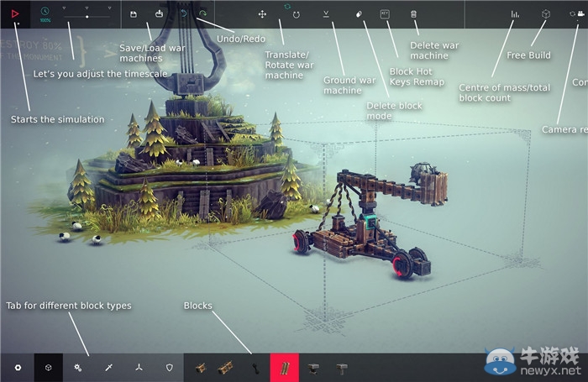Start the simulation with the red play button

15,14
